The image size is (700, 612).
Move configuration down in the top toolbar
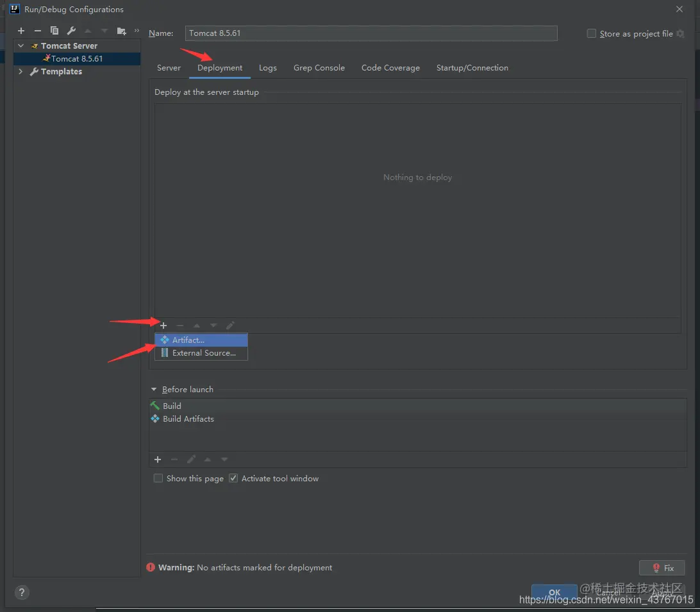[x=104, y=31]
